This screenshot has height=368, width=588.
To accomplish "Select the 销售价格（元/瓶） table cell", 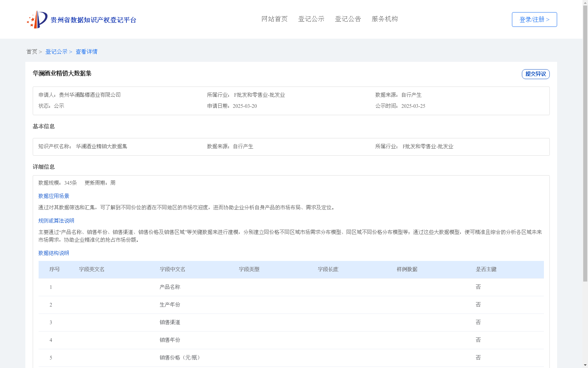I will (x=180, y=358).
